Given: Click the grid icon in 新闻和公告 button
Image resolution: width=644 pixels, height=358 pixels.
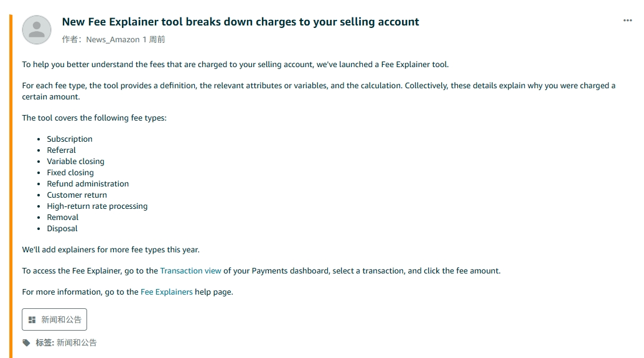Looking at the screenshot, I should click(x=32, y=319).
